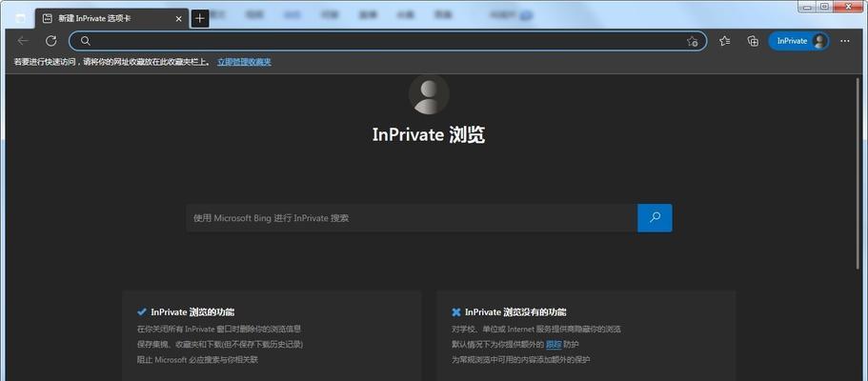
Task: Click the InPrivate 浏览没有的功能 heading
Action: tap(514, 311)
